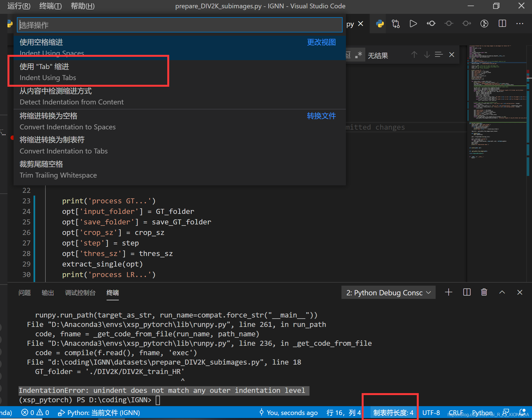Viewport: 532px width, 420px height.
Task: Toggle find in selection icon
Action: tap(439, 55)
